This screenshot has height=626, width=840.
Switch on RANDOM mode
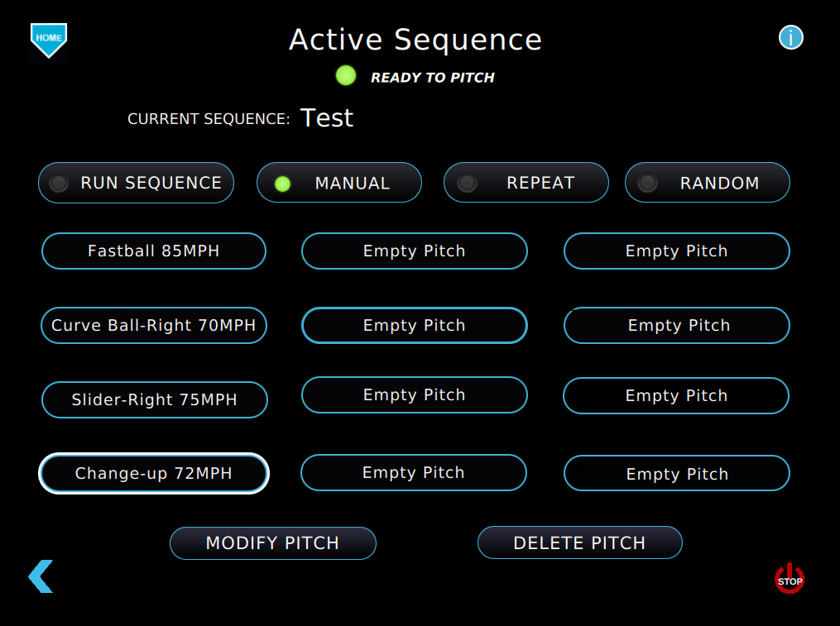pyautogui.click(x=708, y=183)
